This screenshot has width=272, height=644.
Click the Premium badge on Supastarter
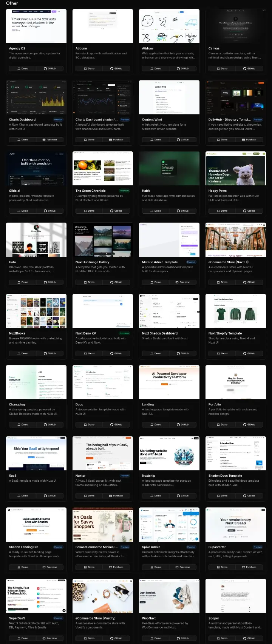(258, 547)
